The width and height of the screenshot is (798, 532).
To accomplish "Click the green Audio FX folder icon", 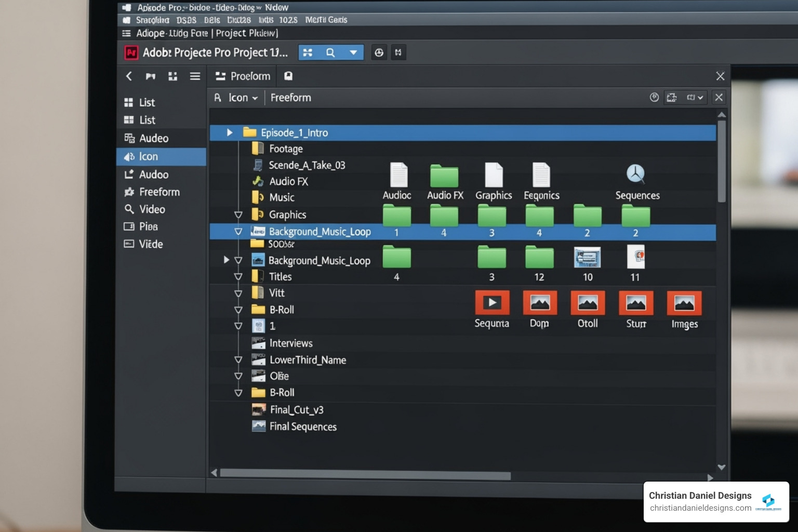I will pyautogui.click(x=444, y=176).
